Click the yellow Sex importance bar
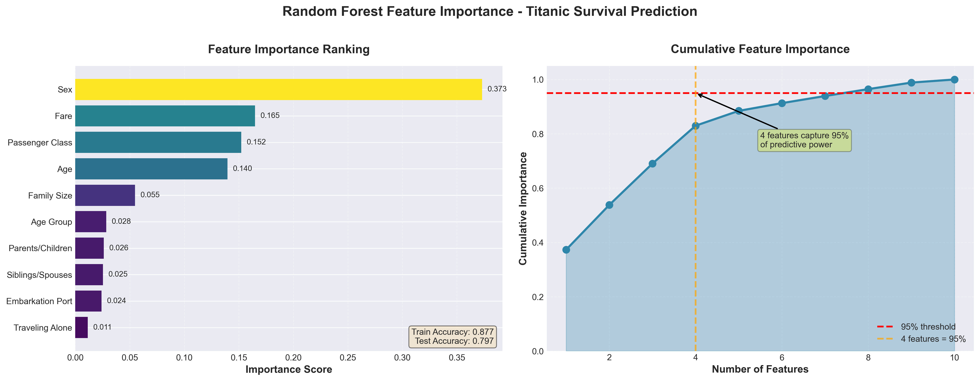This screenshot has width=980, height=381. coord(278,89)
